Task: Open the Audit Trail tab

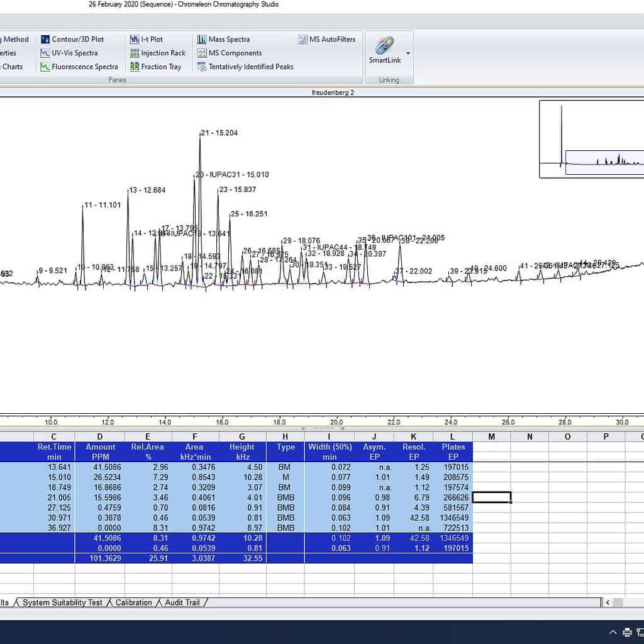Action: pos(182,602)
